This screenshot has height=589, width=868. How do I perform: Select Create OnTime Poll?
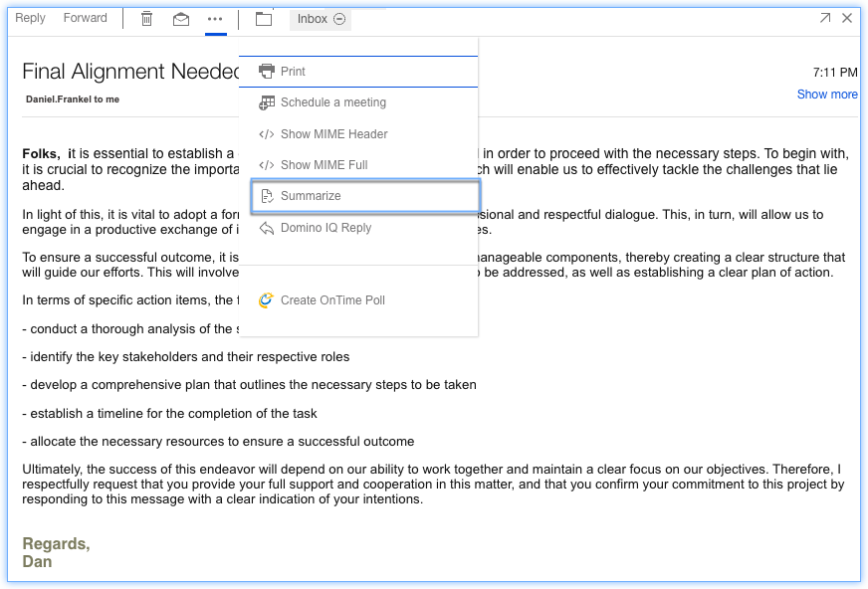(358, 300)
